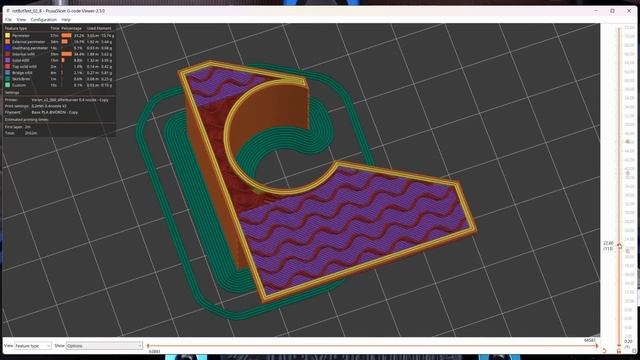
Task: Open the File menu
Action: pos(8,20)
